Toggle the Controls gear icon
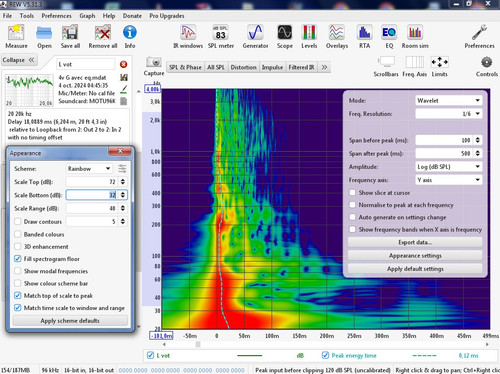The image size is (500, 374). tap(487, 62)
